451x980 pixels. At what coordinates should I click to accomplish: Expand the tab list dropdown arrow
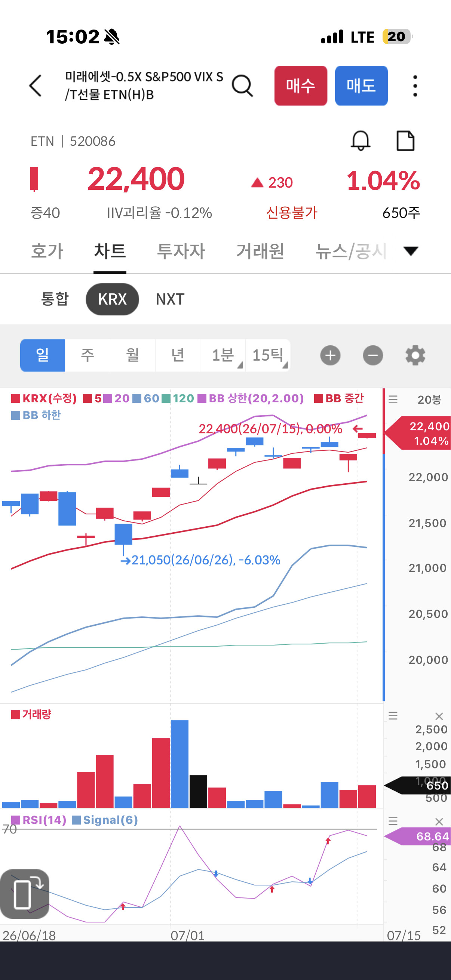click(x=411, y=251)
